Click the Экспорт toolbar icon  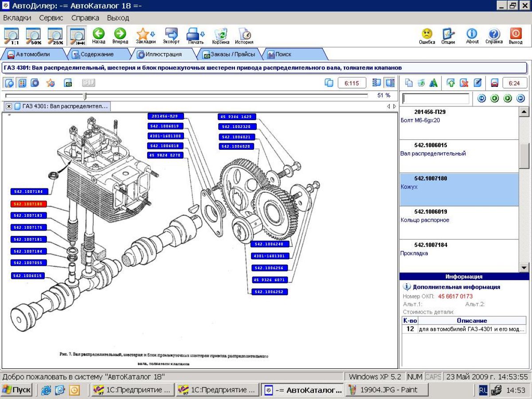pos(171,36)
